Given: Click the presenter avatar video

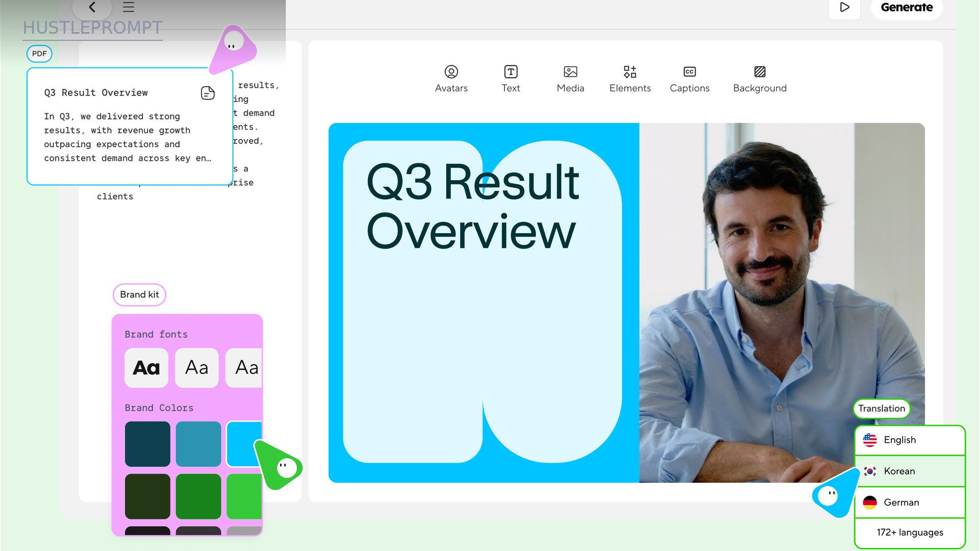Looking at the screenshot, I should coord(782,303).
